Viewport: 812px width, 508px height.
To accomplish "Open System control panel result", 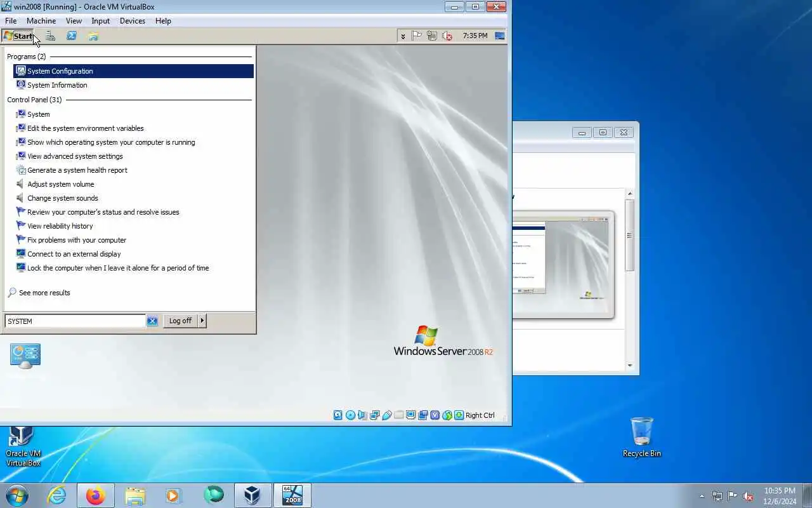I will click(134, 114).
